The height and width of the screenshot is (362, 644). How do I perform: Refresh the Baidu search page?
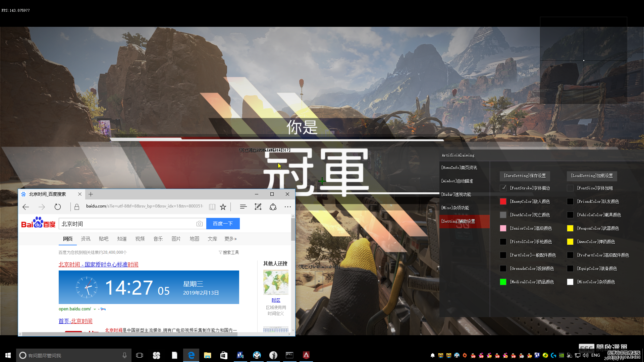click(x=58, y=207)
